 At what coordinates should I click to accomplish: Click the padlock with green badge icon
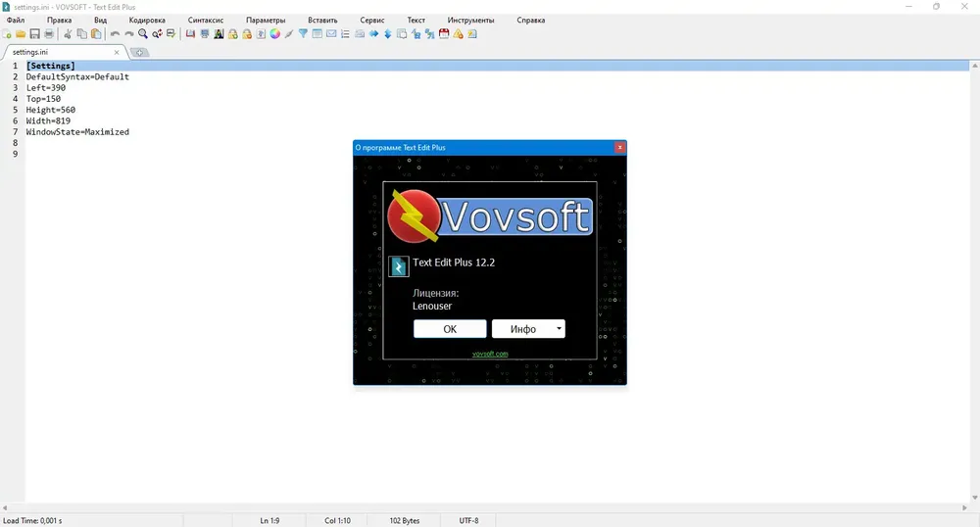(232, 33)
